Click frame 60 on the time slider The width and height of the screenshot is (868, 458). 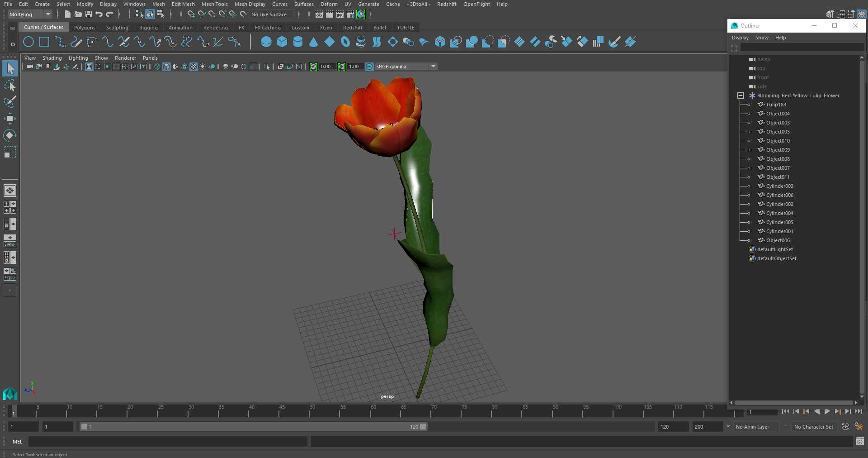373,411
